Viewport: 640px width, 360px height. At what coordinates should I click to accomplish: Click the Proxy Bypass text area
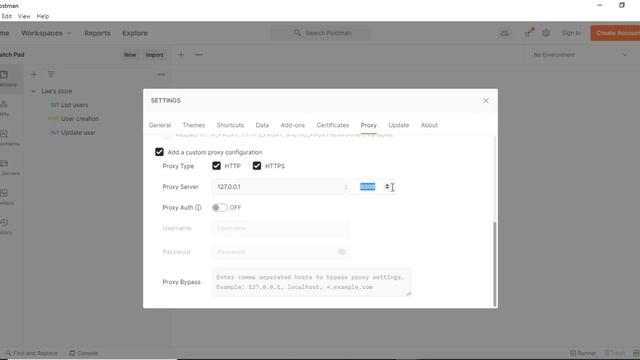tap(312, 282)
